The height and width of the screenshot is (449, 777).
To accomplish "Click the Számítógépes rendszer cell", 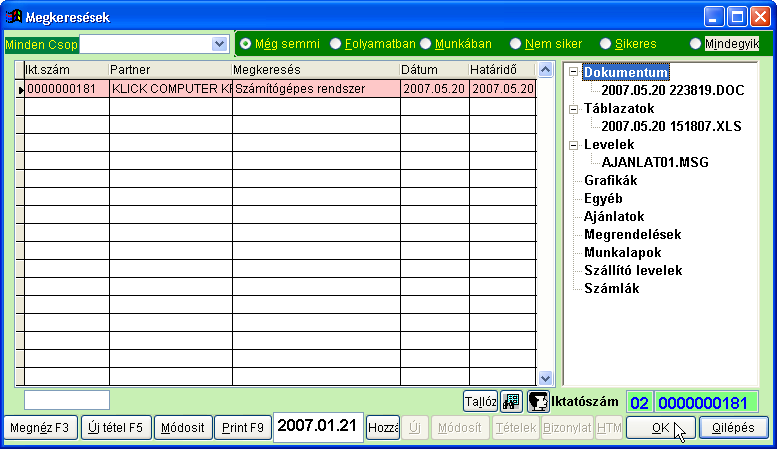I will [316, 89].
